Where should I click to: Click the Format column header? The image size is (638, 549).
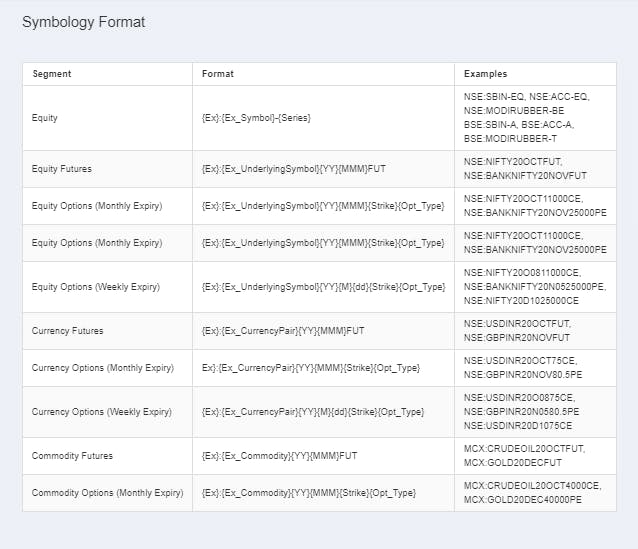coord(218,74)
